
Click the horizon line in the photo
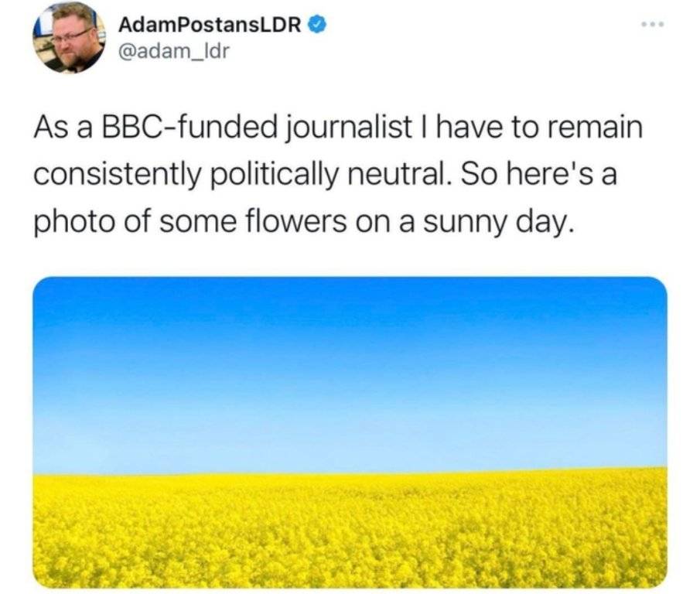[x=350, y=470]
